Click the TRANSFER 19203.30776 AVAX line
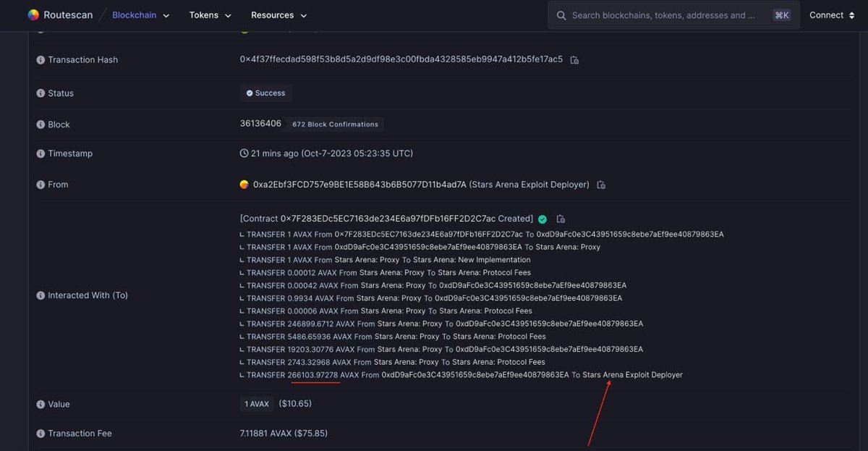This screenshot has width=868, height=451. click(441, 349)
